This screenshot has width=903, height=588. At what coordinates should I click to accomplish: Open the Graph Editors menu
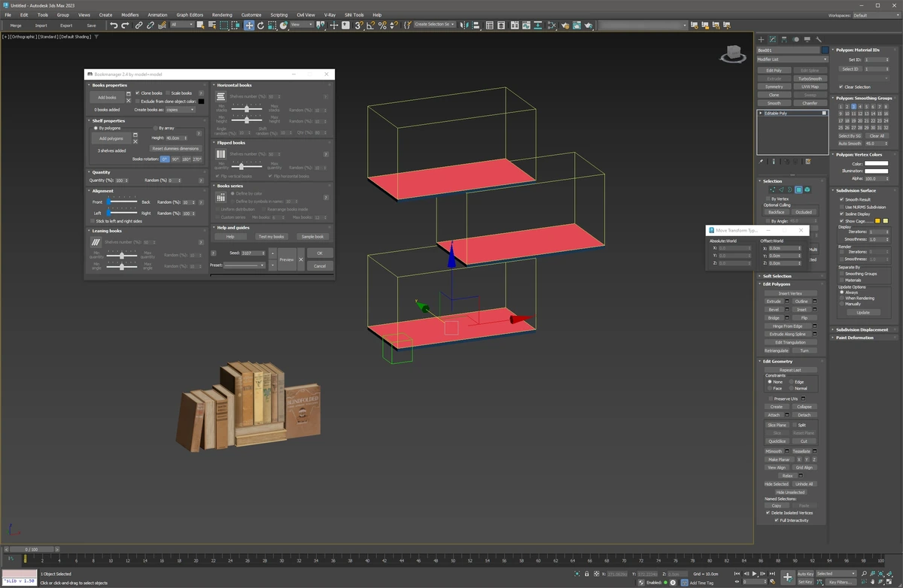(x=188, y=15)
